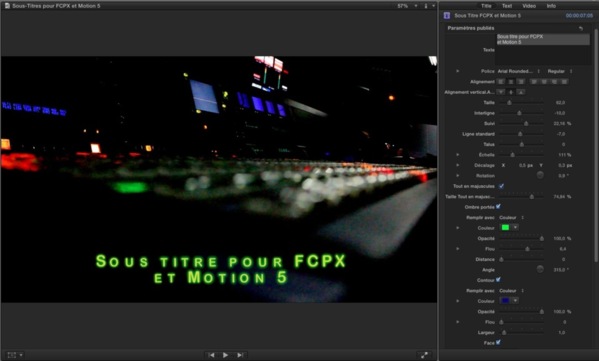Expand the Échelle disclosure triangle

[458, 155]
